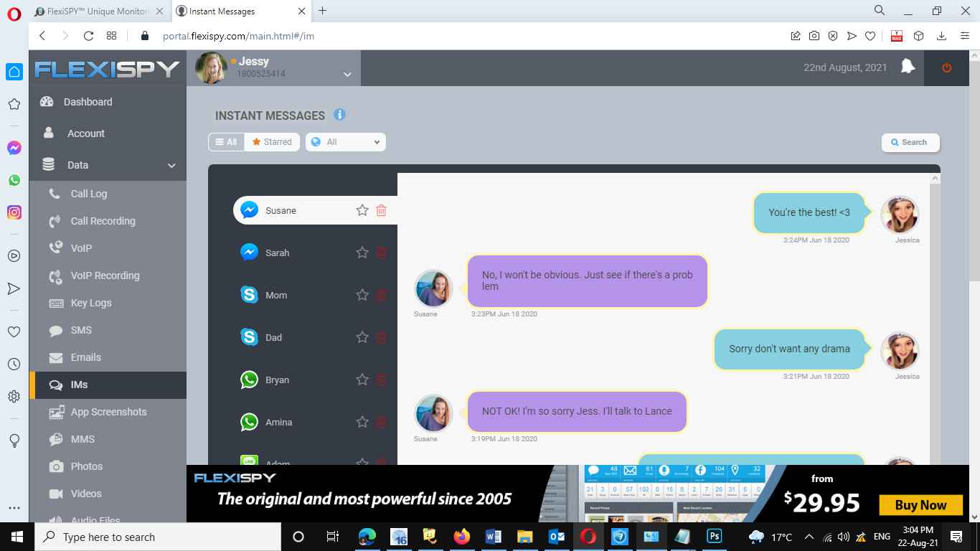Viewport: 980px width, 551px height.
Task: Click the Instant Messages info icon
Action: pos(340,115)
